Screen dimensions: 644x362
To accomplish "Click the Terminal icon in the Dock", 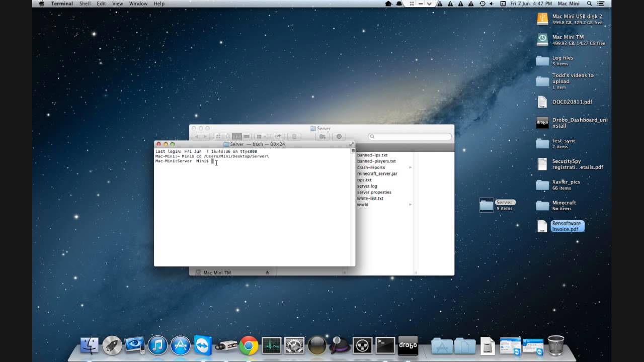I will (385, 345).
